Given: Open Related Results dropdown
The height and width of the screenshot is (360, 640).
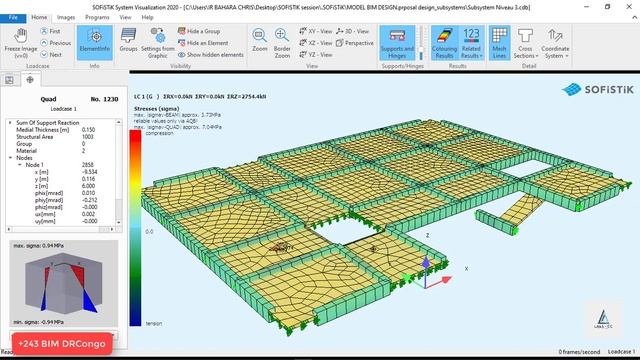Looking at the screenshot, I should click(x=471, y=42).
